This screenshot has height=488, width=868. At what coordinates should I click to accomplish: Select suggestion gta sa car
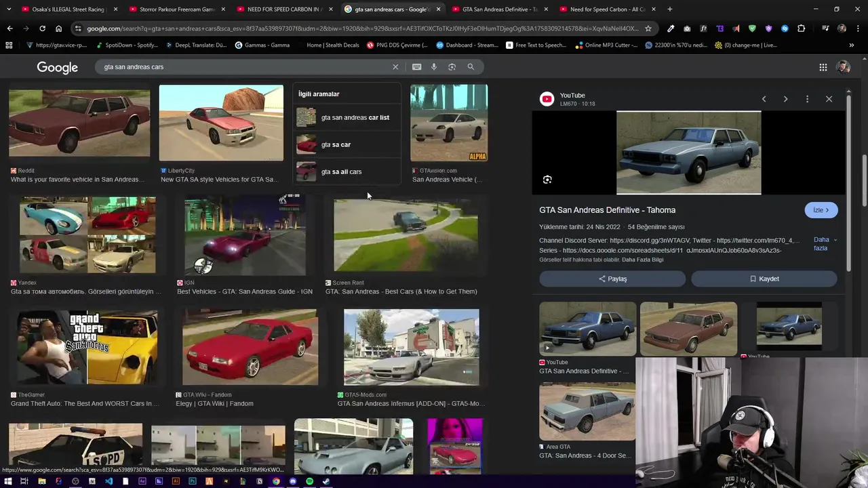[x=347, y=144]
